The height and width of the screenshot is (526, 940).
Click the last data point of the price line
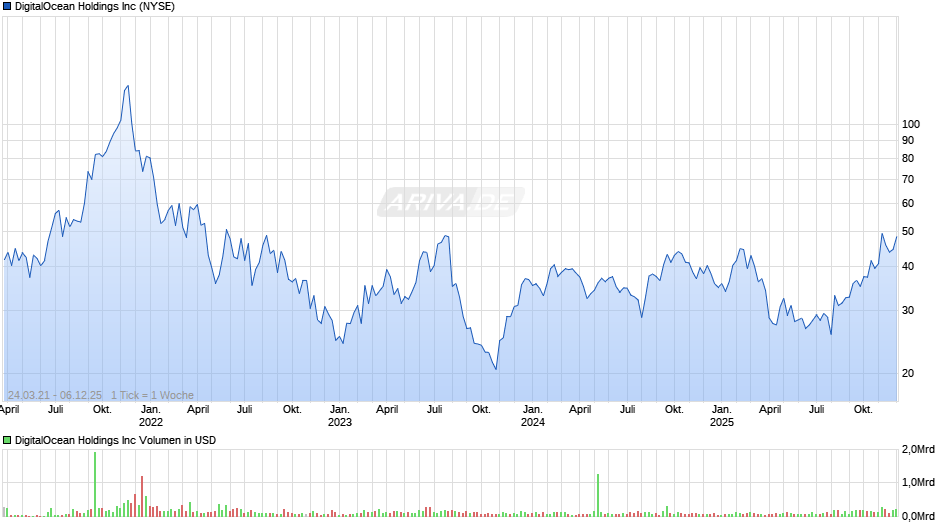[x=896, y=237]
